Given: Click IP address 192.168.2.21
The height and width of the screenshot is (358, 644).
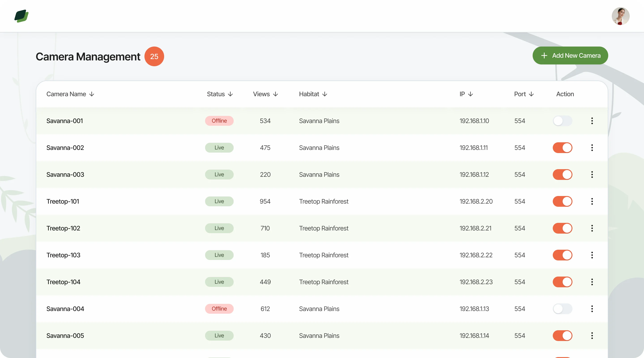Looking at the screenshot, I should click(x=475, y=228).
